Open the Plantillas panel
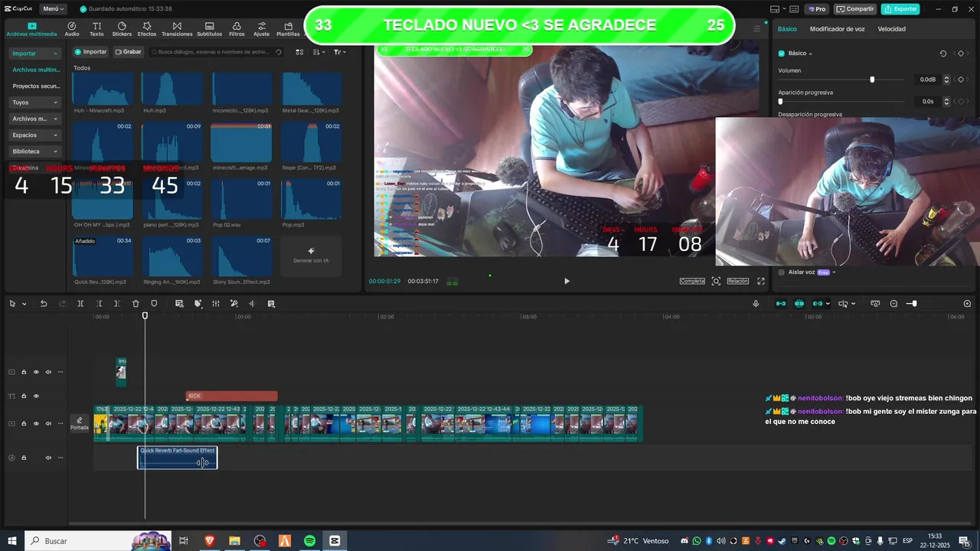 [x=288, y=30]
